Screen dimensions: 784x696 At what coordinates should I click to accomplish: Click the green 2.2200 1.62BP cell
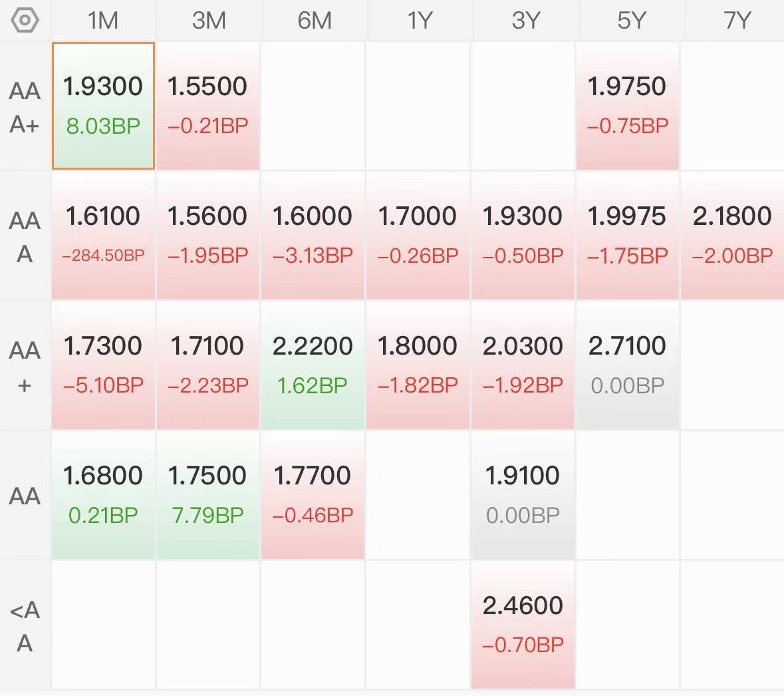pyautogui.click(x=313, y=365)
